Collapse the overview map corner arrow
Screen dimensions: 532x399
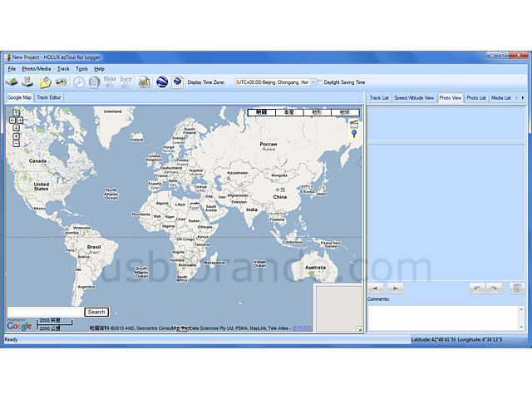pos(359,329)
